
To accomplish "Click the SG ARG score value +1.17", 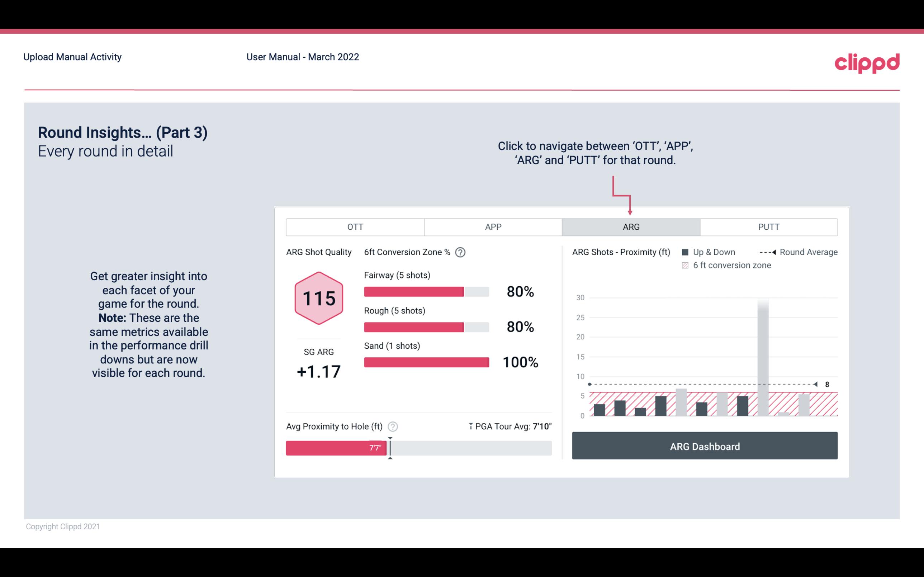I will (318, 371).
